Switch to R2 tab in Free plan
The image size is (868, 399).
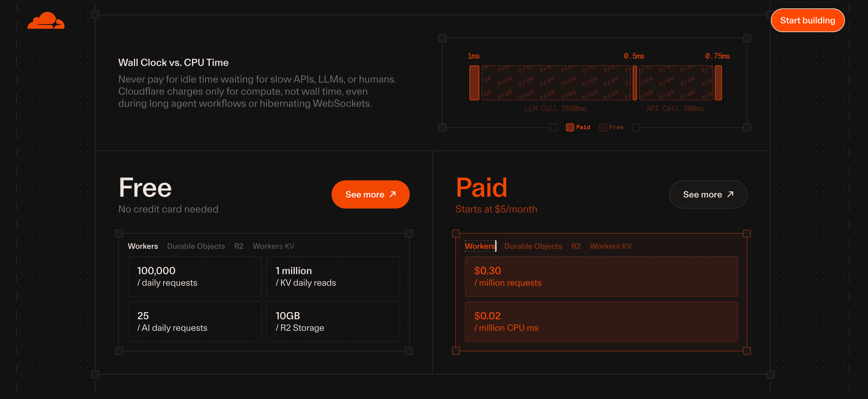pos(239,246)
